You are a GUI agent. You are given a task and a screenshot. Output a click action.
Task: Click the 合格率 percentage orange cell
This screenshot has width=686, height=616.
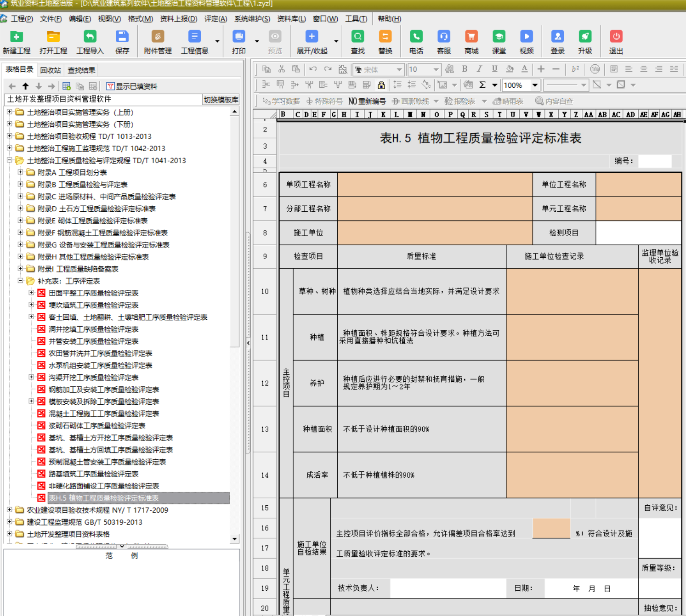pos(551,528)
